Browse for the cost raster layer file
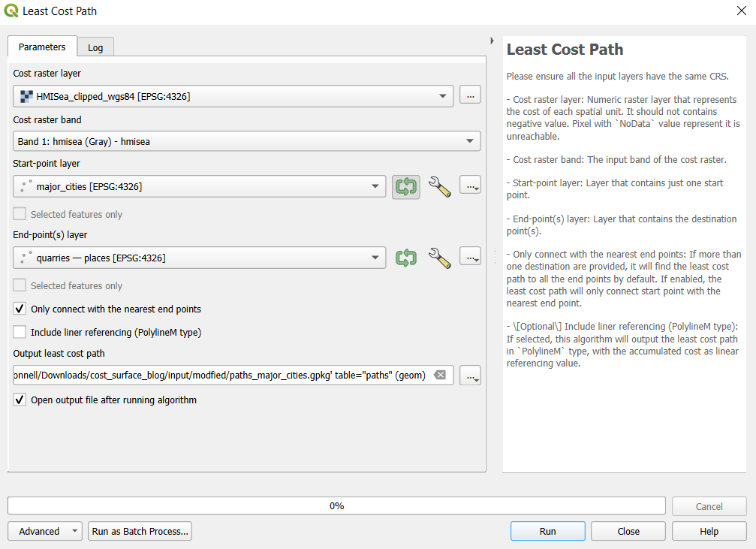Image resolution: width=756 pixels, height=549 pixels. (x=470, y=94)
